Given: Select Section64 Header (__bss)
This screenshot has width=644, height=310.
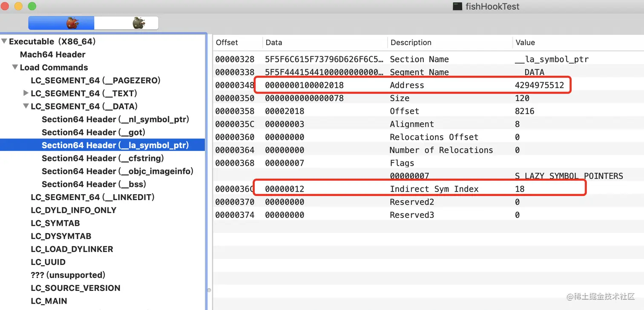Looking at the screenshot, I should point(94,184).
